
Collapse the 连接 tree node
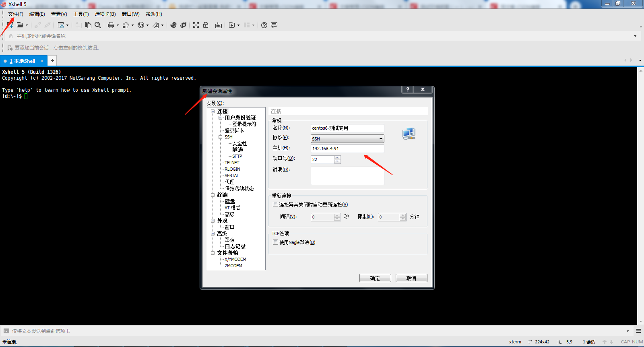tap(213, 111)
